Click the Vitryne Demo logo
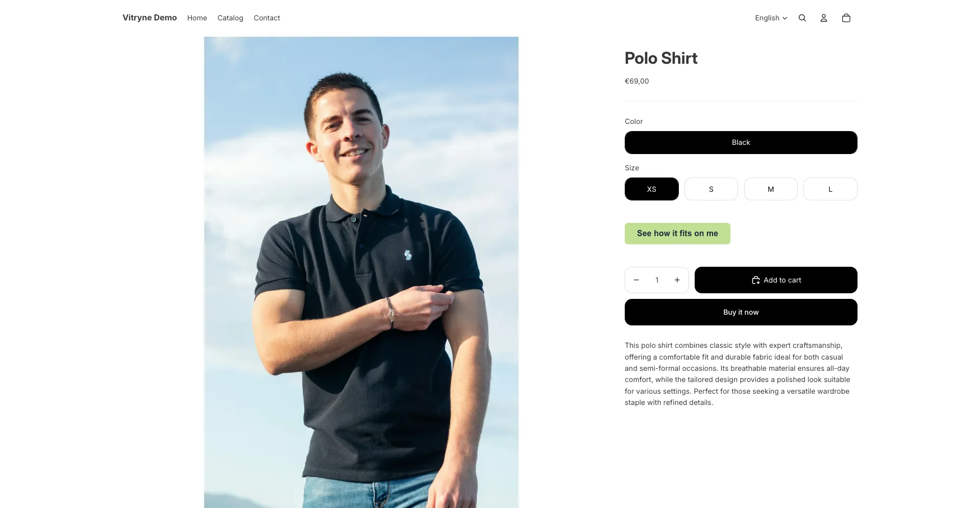The image size is (980, 508). [x=149, y=17]
